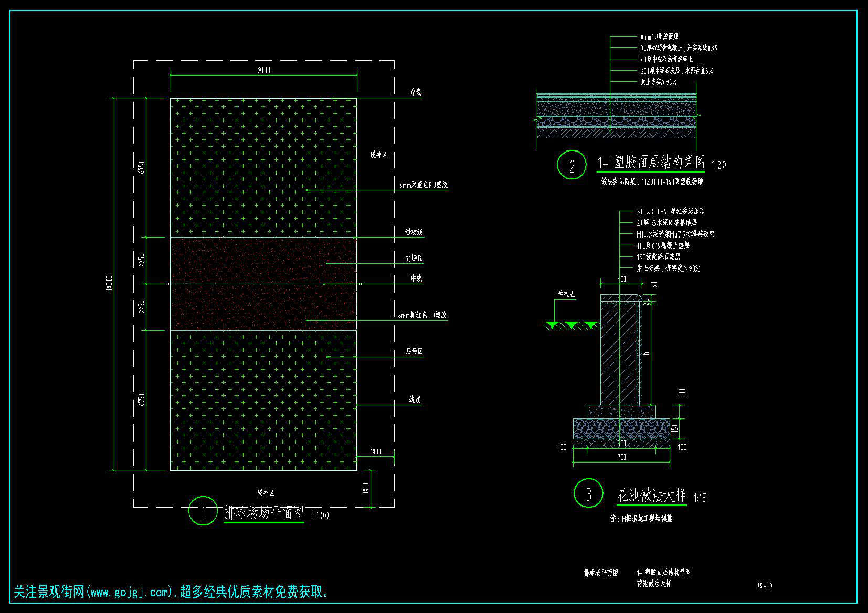868x613 pixels.
Task: Click the 进攻线 label on the court
Action: pyautogui.click(x=414, y=232)
